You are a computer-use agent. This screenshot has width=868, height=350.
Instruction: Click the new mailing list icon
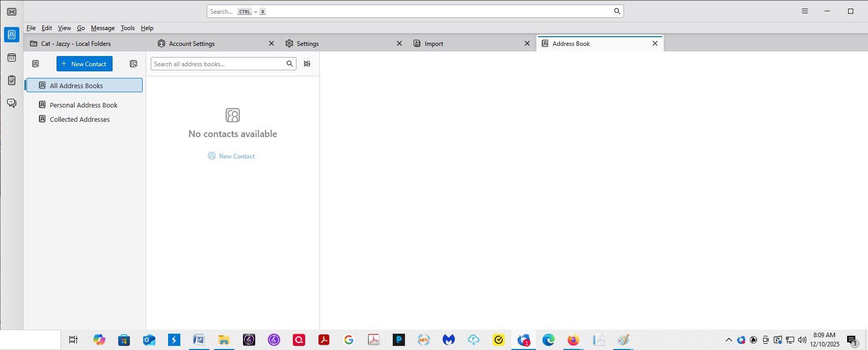[133, 64]
